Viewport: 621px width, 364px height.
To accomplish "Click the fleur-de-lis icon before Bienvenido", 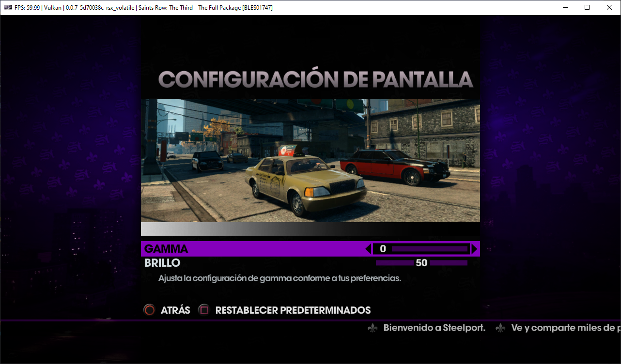I will [x=373, y=328].
